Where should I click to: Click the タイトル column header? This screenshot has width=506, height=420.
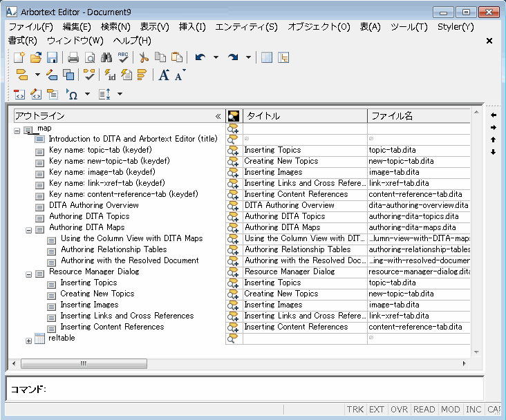pyautogui.click(x=305, y=116)
